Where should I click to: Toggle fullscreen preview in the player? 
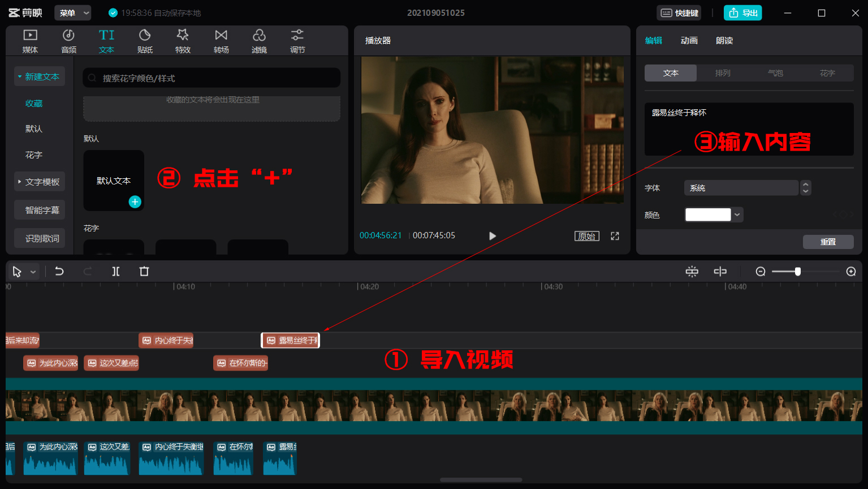tap(614, 235)
